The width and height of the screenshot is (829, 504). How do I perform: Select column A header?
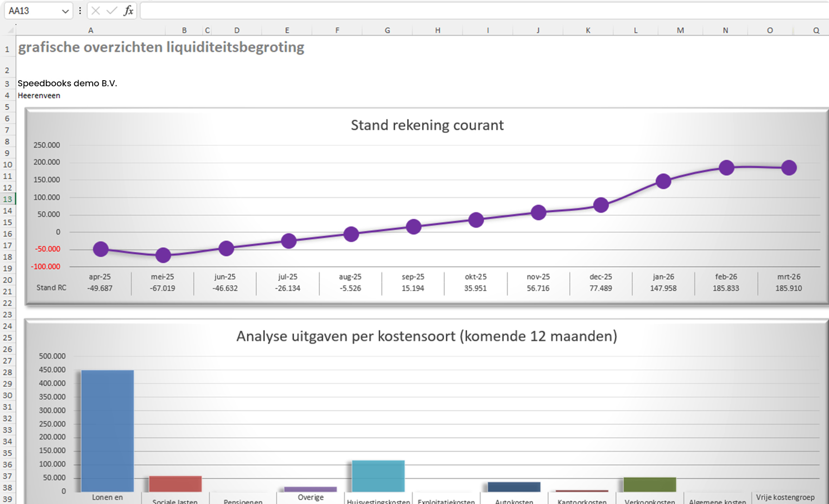coord(91,30)
